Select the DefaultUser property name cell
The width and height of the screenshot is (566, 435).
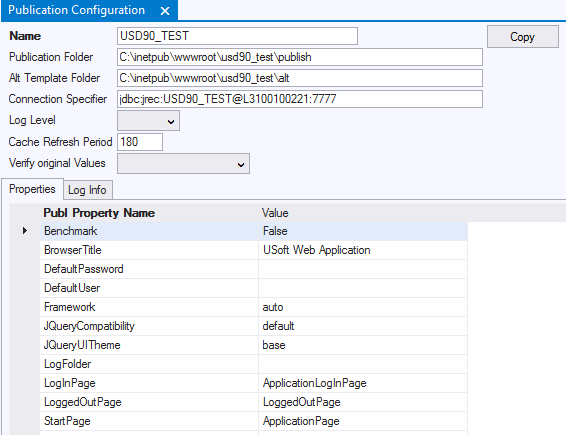click(x=149, y=288)
